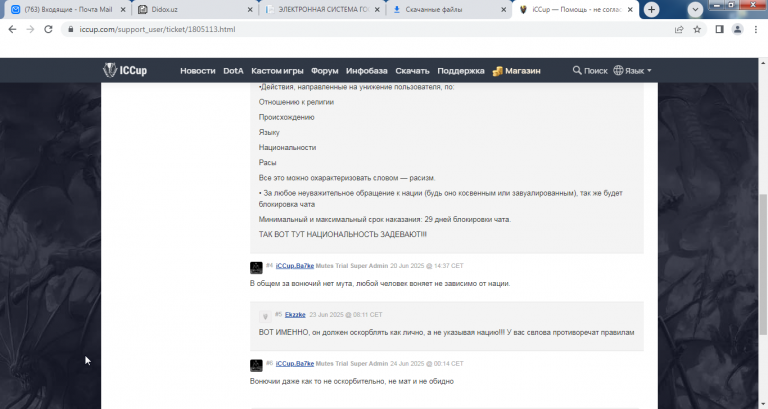Open the browser side panel icon

(720, 29)
